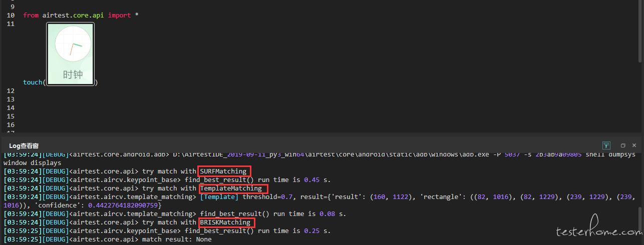Click line number 14 in gutter
This screenshot has height=245, width=644.
pos(11,107)
